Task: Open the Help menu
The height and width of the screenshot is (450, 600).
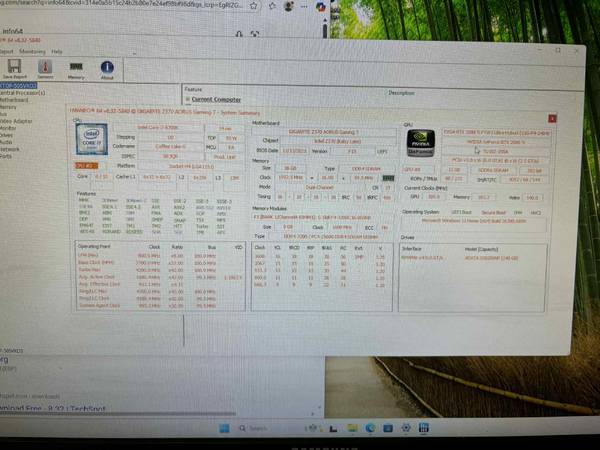Action: tap(57, 51)
